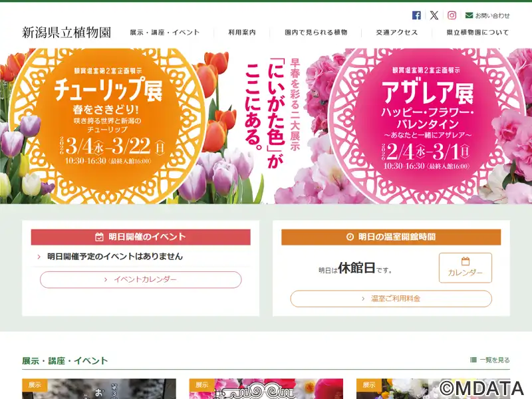Viewport: 532px width, 399px height.
Task: Open the アザレア展 pink banner
Action: [427, 126]
